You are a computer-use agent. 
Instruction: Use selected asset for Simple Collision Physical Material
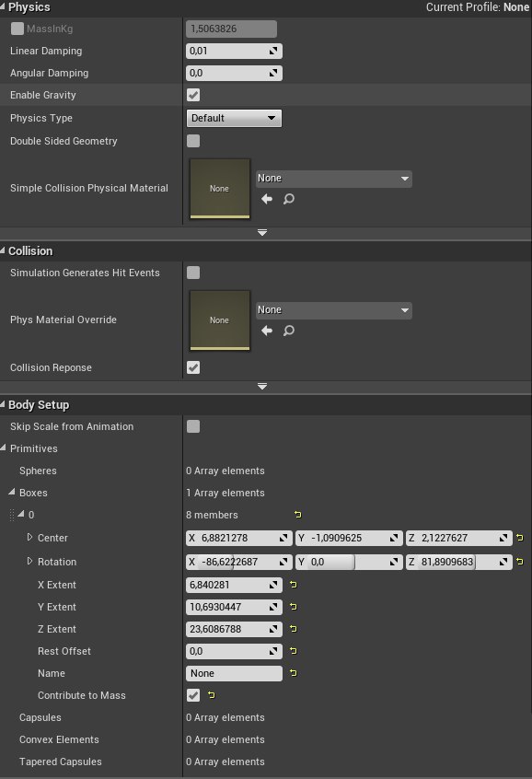click(267, 199)
